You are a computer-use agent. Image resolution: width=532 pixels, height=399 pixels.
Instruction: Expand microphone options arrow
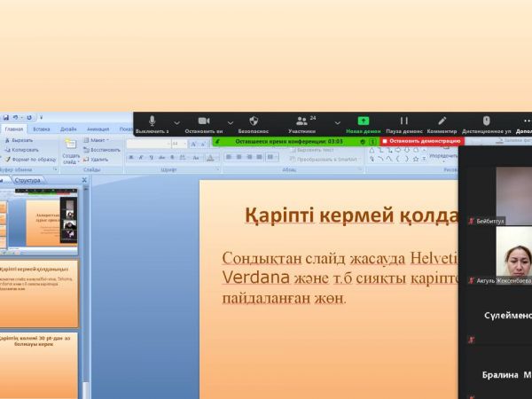point(177,122)
